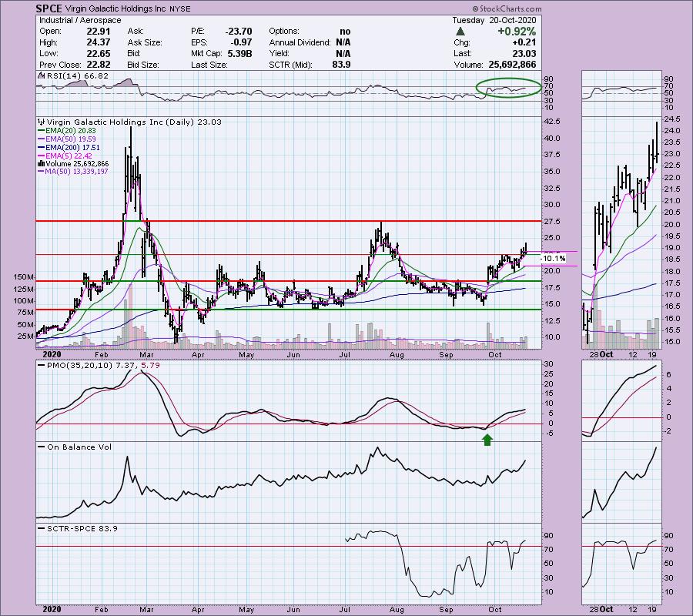Click the percent change +0.92%
This screenshot has height=616, width=693.
(x=517, y=32)
